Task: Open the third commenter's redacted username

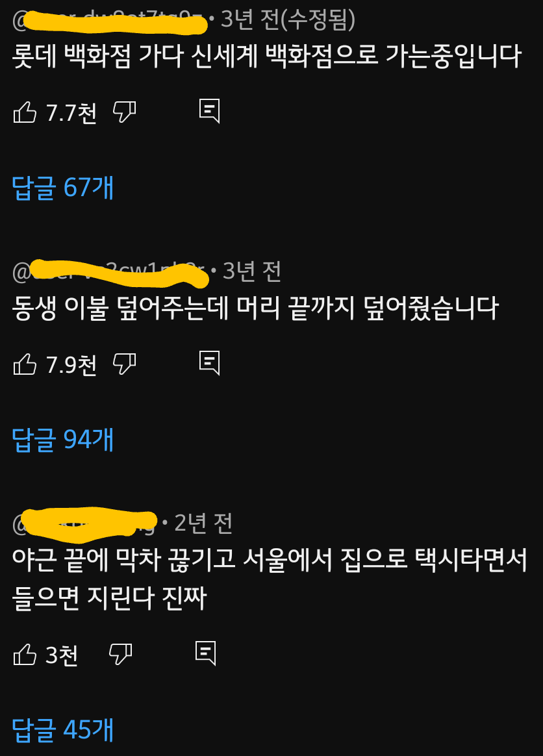Action: click(85, 523)
